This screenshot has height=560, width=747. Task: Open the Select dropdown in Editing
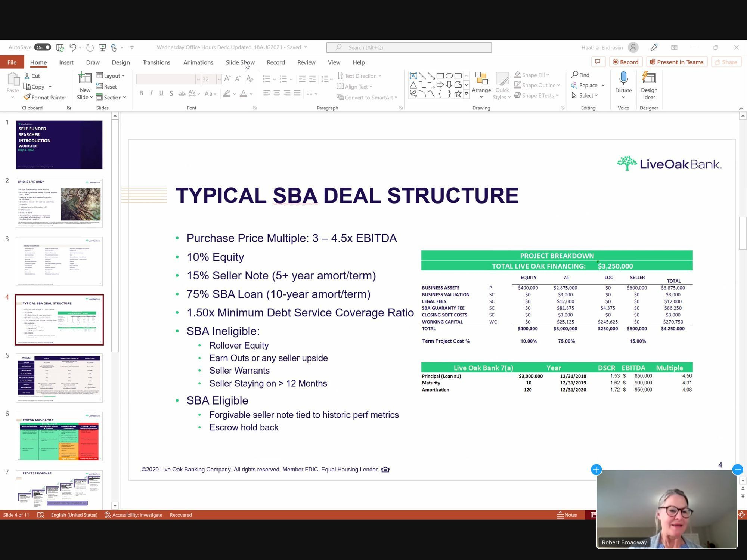click(585, 95)
